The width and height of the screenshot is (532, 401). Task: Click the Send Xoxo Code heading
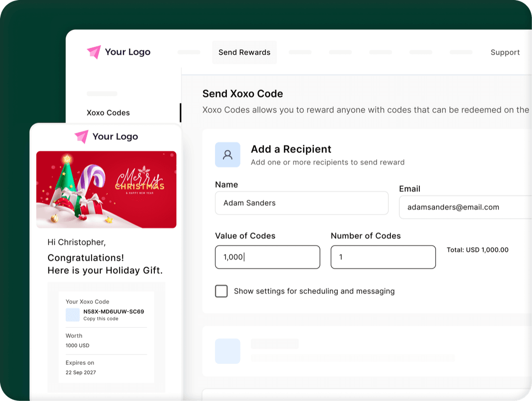point(242,94)
